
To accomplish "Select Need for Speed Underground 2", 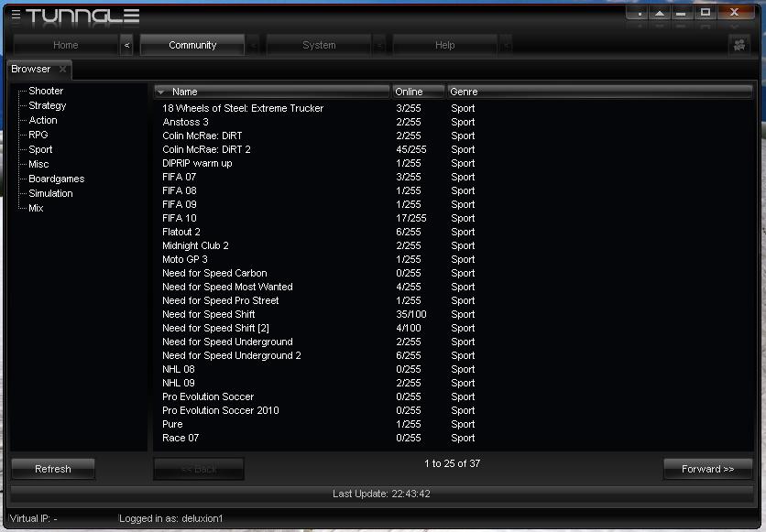I will click(x=454, y=355).
